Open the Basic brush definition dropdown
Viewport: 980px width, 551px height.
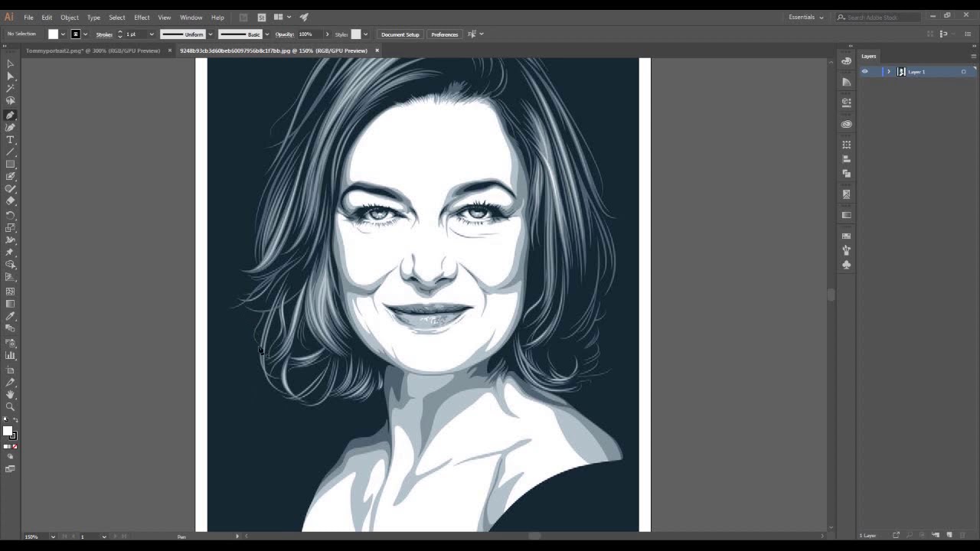pyautogui.click(x=266, y=34)
